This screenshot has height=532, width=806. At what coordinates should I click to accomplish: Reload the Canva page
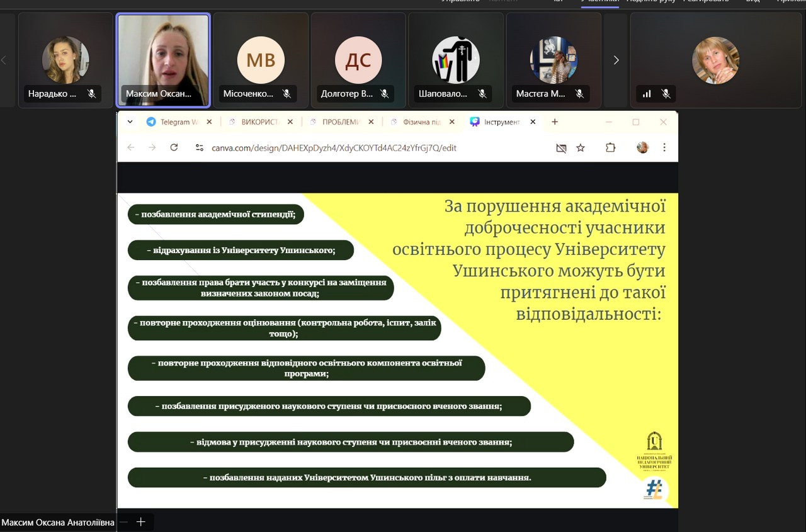174,147
